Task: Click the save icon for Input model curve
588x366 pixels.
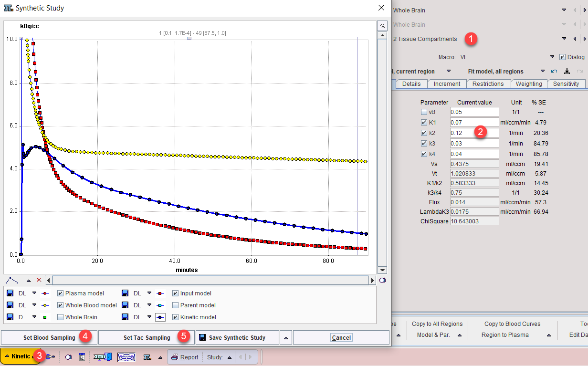Action: (125, 293)
